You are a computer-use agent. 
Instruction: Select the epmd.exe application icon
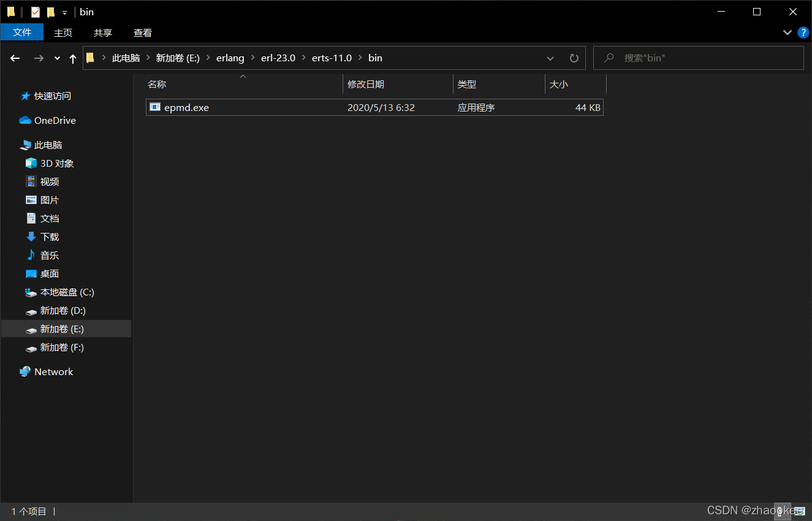155,107
